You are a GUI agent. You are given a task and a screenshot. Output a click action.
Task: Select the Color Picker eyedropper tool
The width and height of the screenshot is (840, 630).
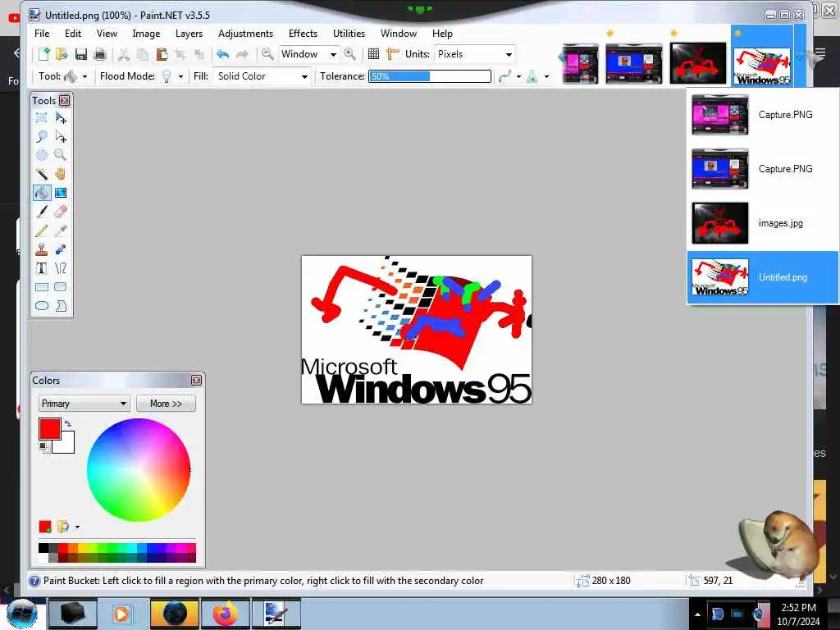click(61, 231)
